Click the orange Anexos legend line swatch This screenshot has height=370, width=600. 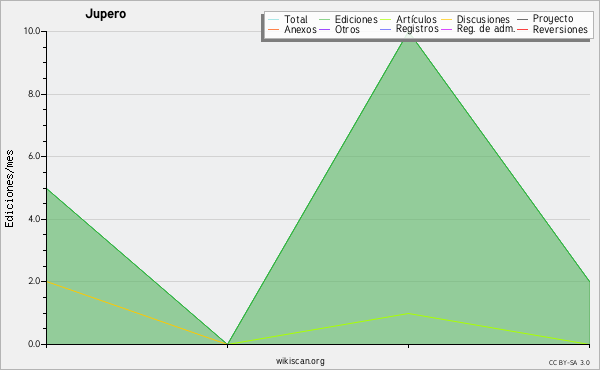pyautogui.click(x=273, y=29)
